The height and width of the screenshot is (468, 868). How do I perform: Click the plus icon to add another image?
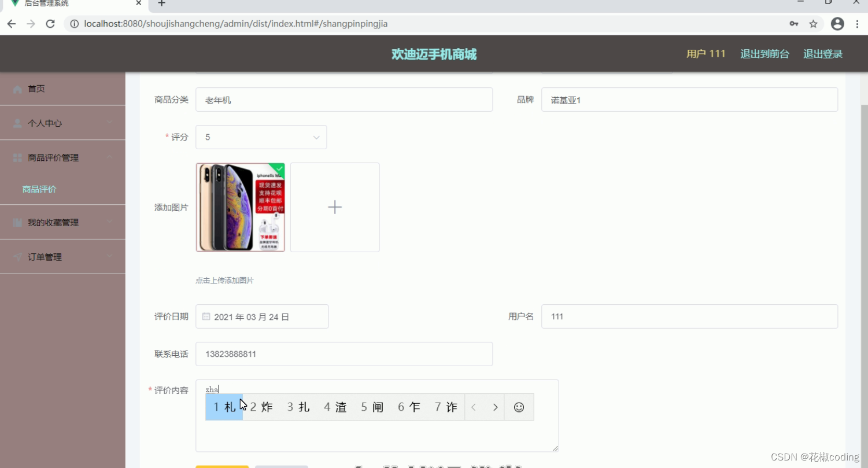[x=334, y=207]
